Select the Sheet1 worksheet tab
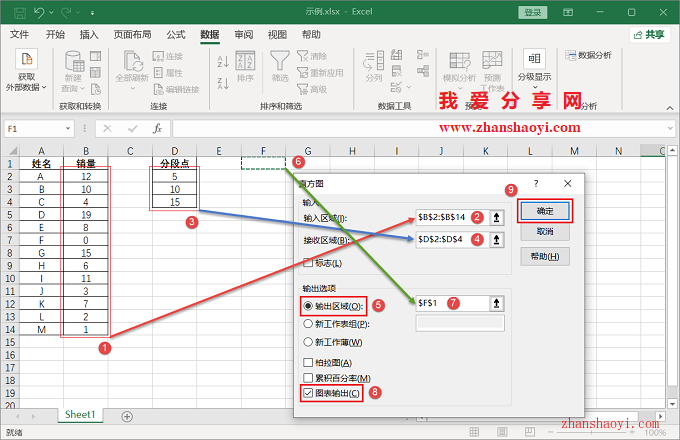This screenshot has height=440, width=680. coord(80,414)
